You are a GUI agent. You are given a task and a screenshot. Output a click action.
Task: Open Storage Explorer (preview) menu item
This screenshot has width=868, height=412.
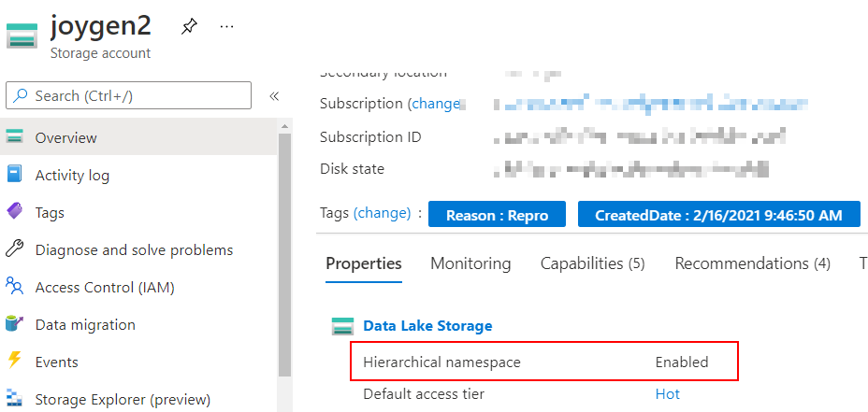point(123,400)
